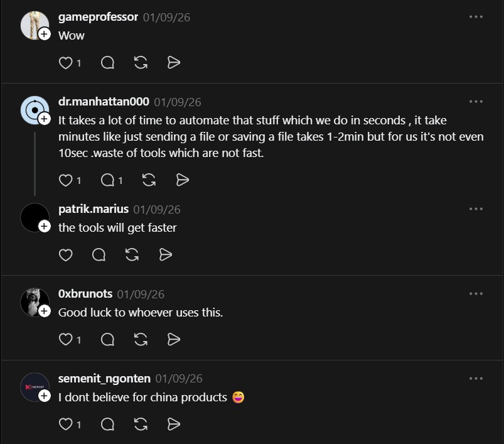Share gameprofessor's comment via send icon

[174, 62]
